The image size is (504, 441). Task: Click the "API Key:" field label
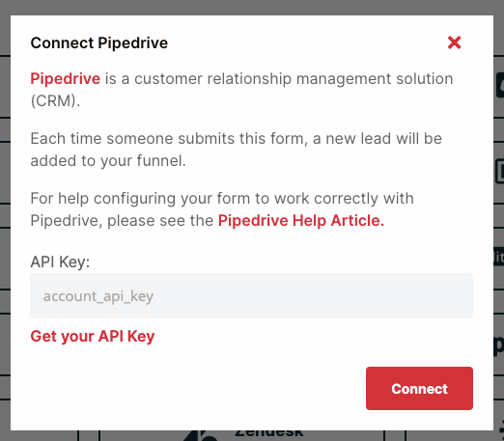click(x=60, y=262)
